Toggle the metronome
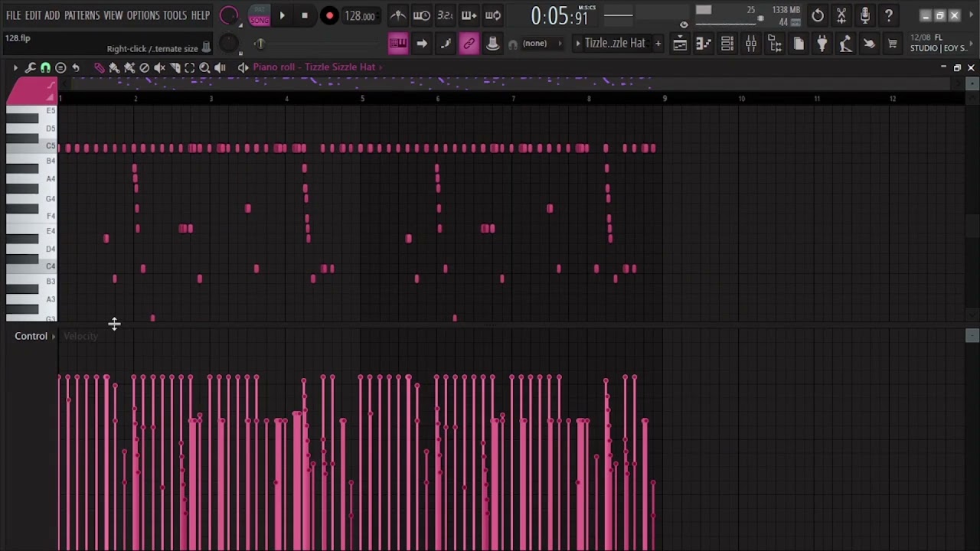This screenshot has height=551, width=980. pyautogui.click(x=397, y=15)
